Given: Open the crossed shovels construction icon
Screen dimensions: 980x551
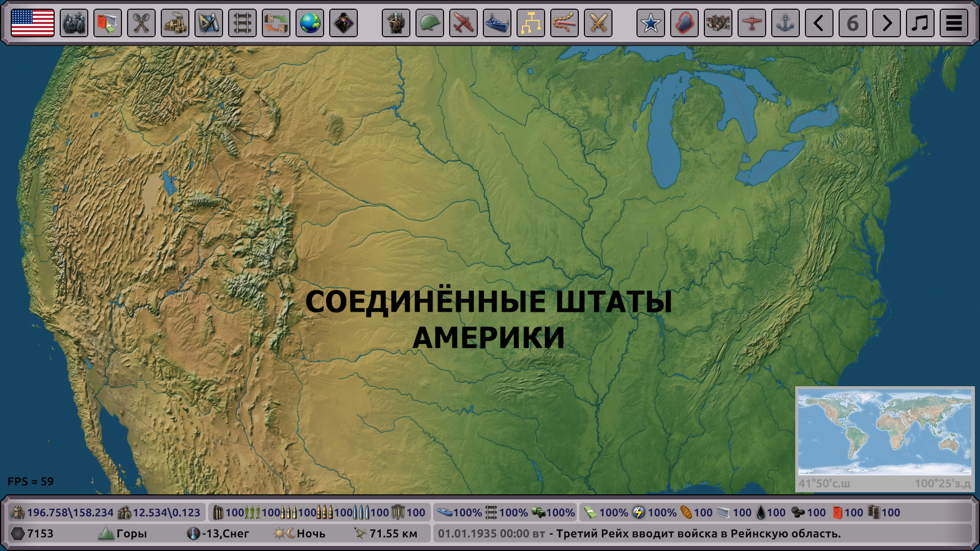Looking at the screenshot, I should pos(141,23).
